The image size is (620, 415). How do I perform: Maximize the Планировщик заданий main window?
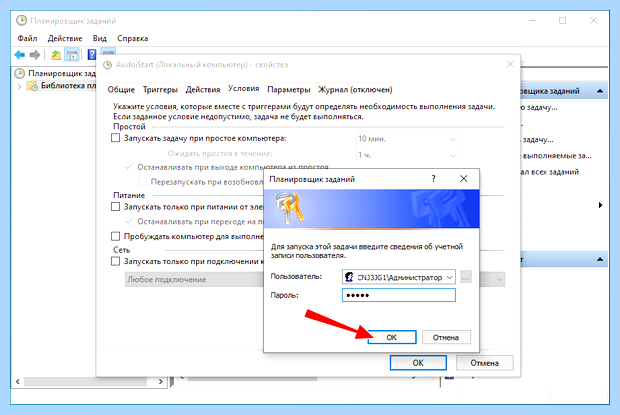click(563, 21)
